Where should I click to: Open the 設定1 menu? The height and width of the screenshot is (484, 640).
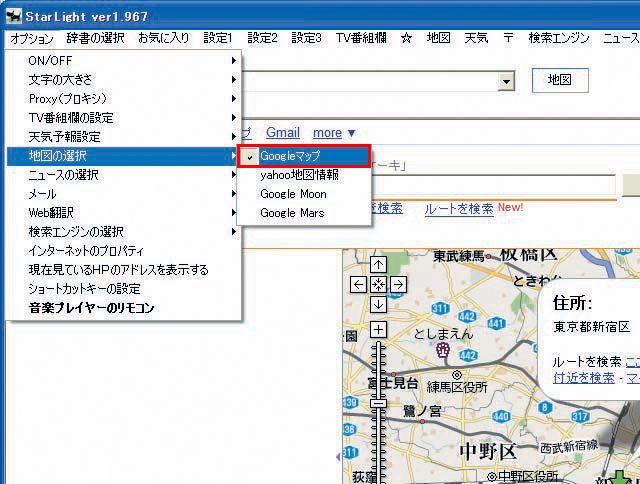(x=218, y=38)
